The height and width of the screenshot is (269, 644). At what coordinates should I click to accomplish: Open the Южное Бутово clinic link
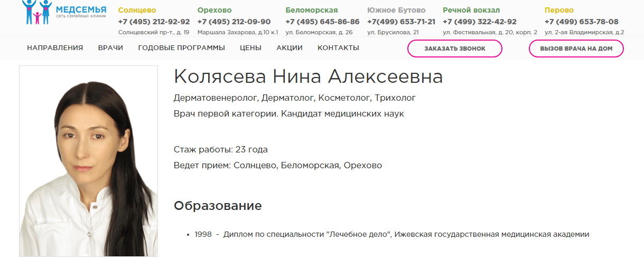point(396,11)
